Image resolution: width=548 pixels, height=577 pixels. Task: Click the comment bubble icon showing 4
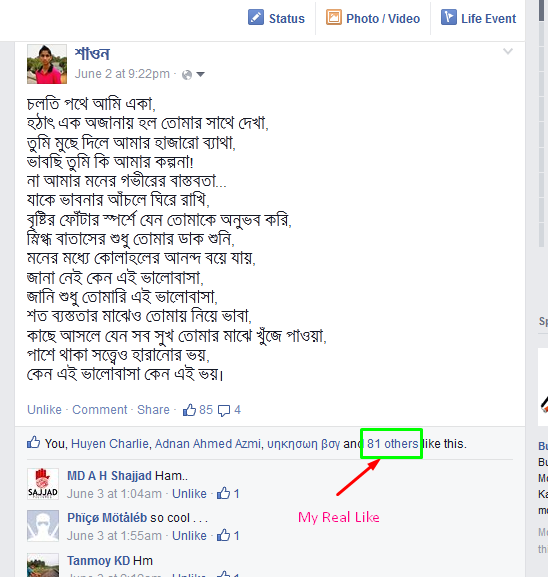[x=224, y=410]
